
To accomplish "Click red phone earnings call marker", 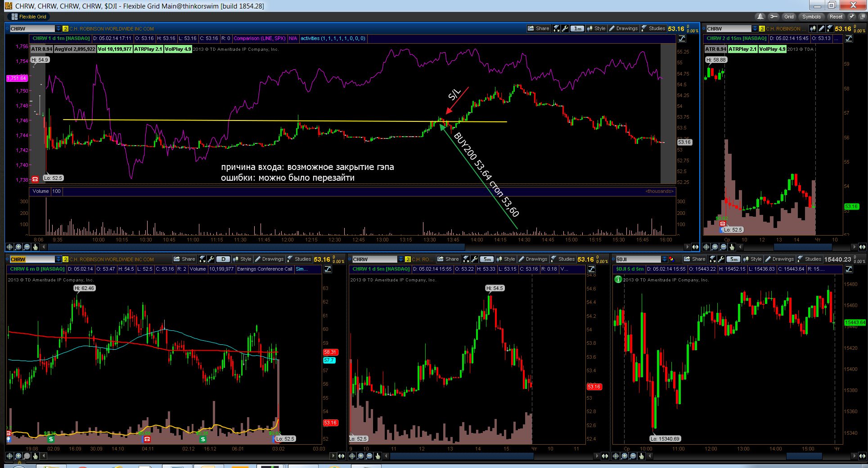I will pos(147,439).
